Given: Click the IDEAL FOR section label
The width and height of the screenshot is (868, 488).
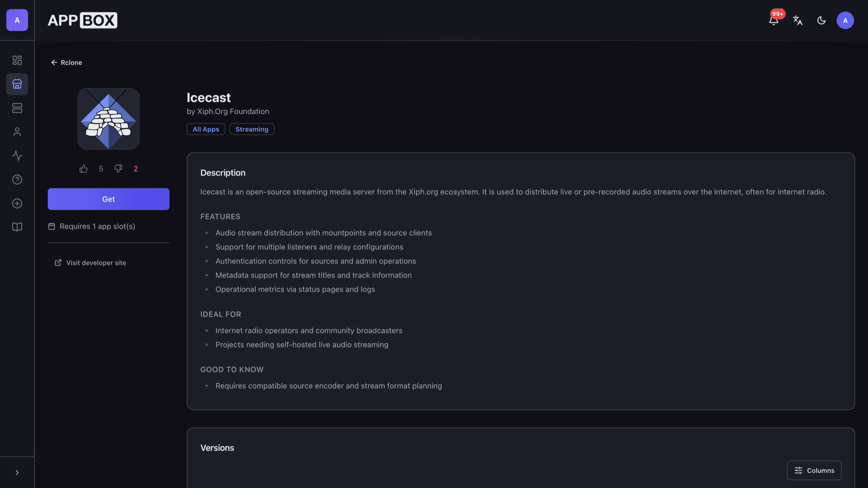Looking at the screenshot, I should [221, 314].
